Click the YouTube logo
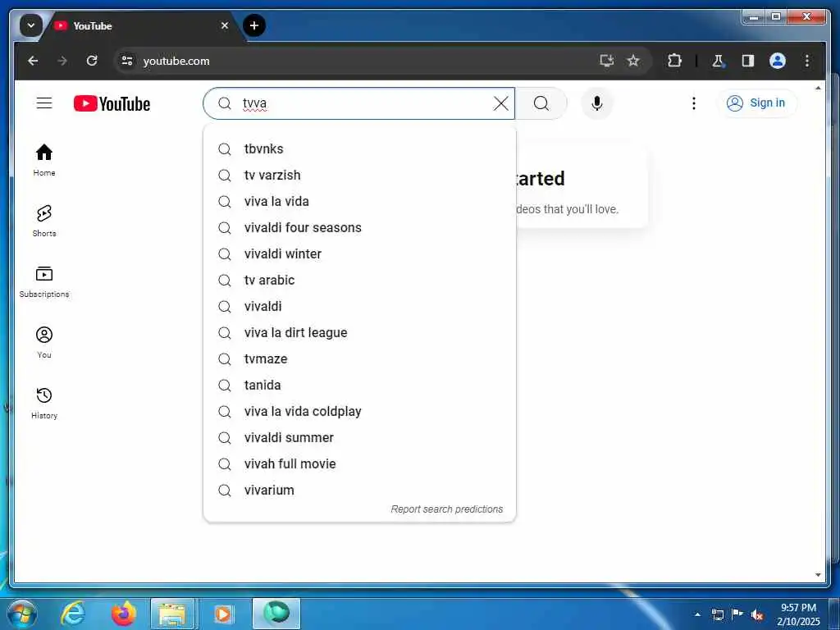Screen dimensions: 840x630 112,103
